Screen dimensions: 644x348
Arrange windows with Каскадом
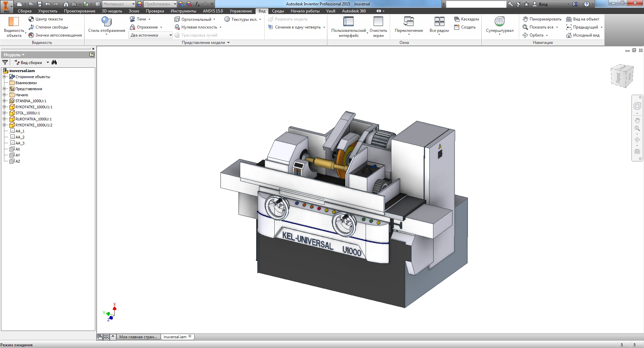point(467,19)
